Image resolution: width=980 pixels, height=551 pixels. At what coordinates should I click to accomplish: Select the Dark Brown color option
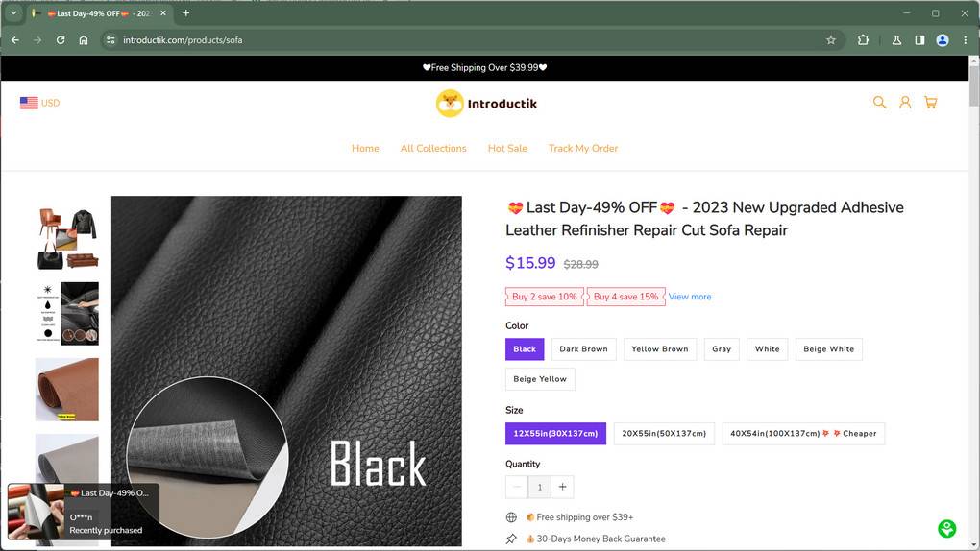(583, 349)
